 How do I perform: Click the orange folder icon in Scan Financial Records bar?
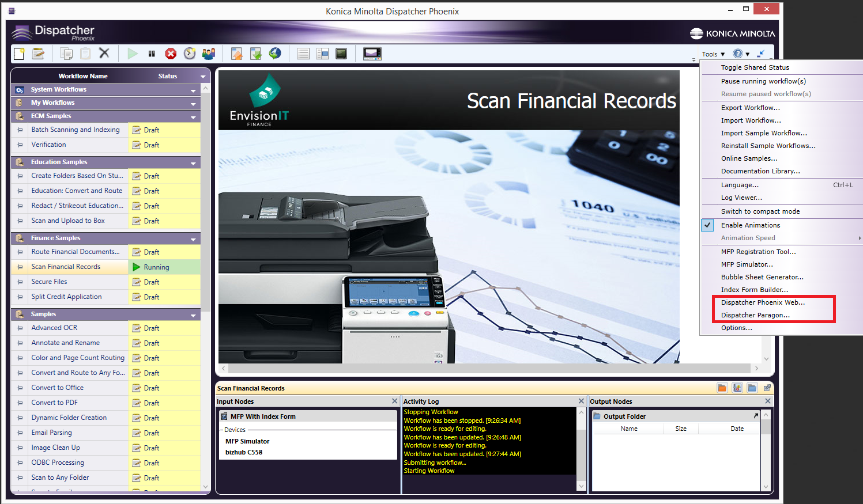[x=722, y=388]
